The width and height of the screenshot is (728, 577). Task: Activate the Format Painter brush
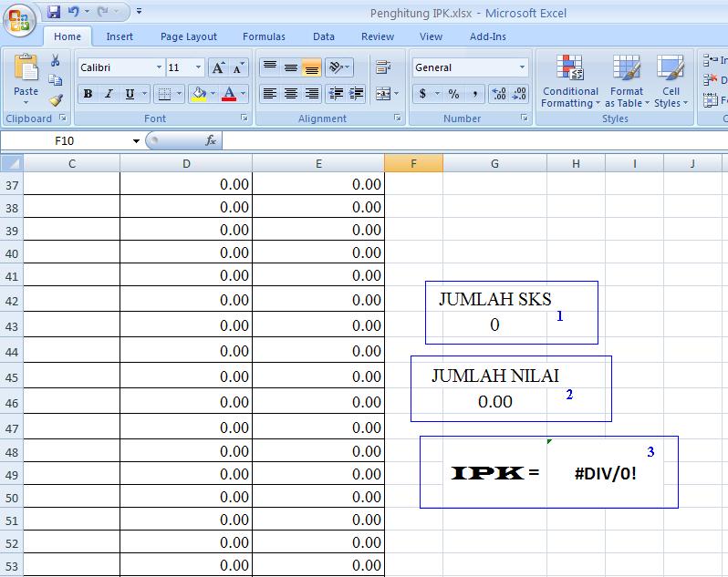pyautogui.click(x=56, y=99)
